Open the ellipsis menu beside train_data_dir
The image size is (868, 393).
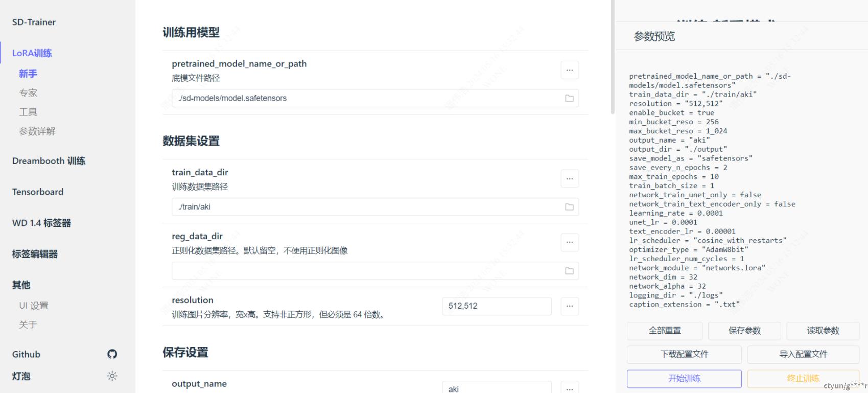[570, 179]
